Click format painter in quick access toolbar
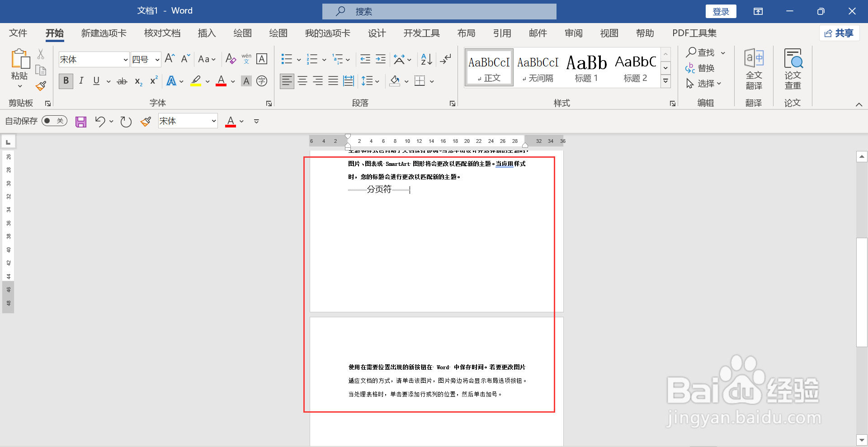The image size is (868, 447). (x=146, y=122)
